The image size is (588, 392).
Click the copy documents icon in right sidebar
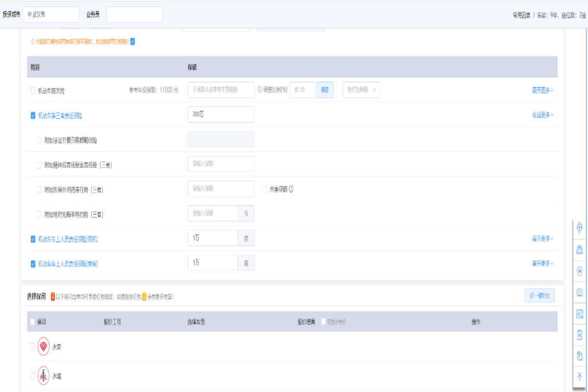(580, 356)
